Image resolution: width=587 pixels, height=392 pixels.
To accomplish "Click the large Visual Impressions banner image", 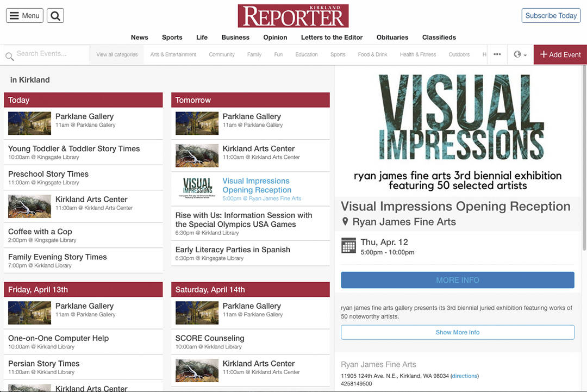I will tap(458, 132).
